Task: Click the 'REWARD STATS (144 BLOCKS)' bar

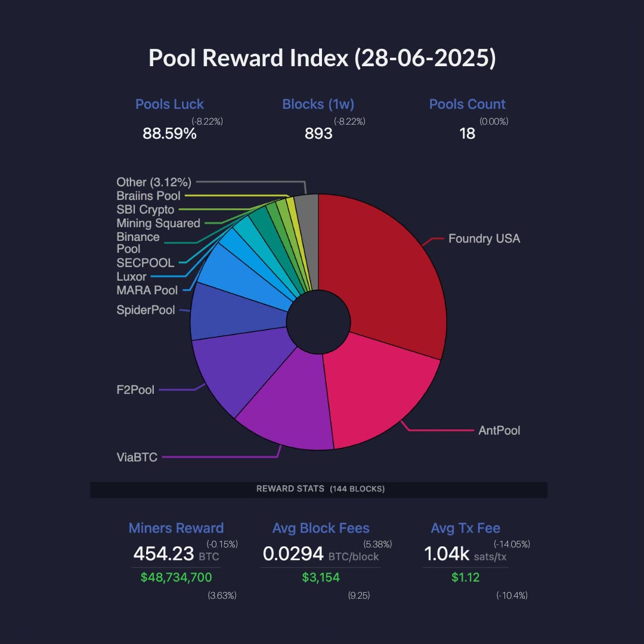Action: [318, 490]
